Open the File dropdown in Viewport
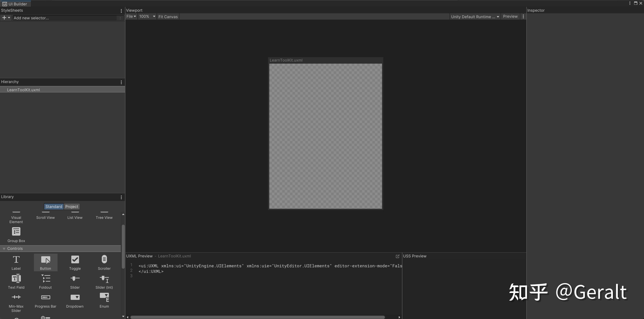 click(131, 17)
